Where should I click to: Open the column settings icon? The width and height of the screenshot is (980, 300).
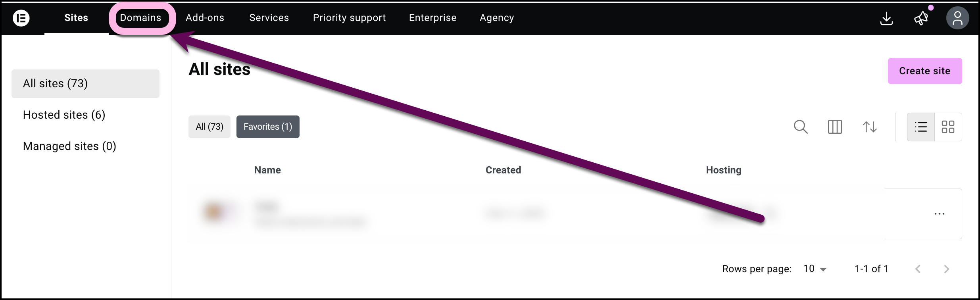coord(835,127)
